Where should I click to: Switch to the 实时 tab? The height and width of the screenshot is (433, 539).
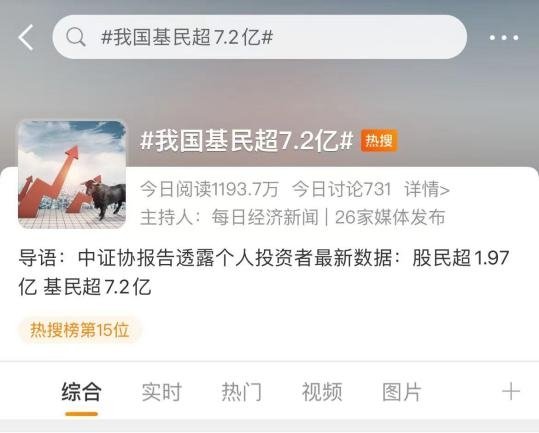(x=162, y=392)
